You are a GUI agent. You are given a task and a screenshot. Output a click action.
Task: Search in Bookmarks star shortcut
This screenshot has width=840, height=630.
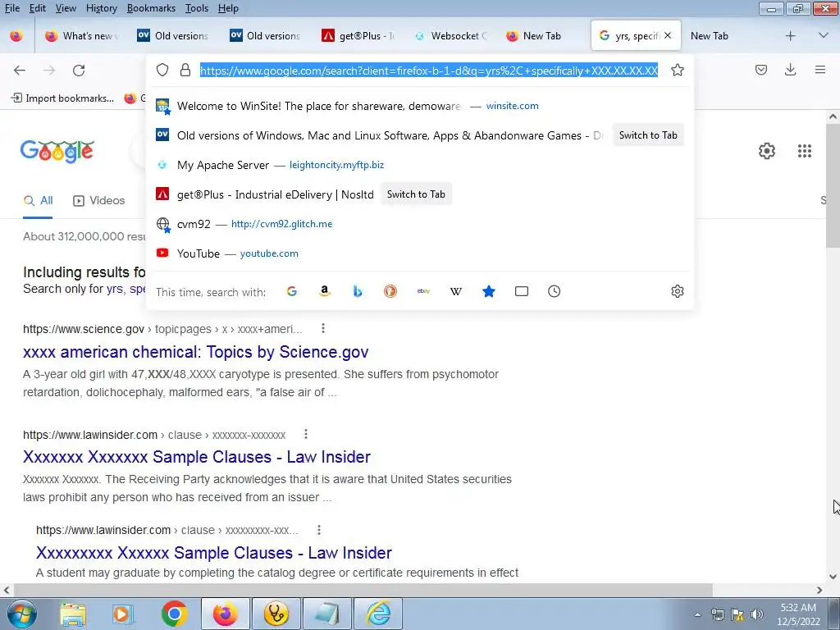[489, 291]
